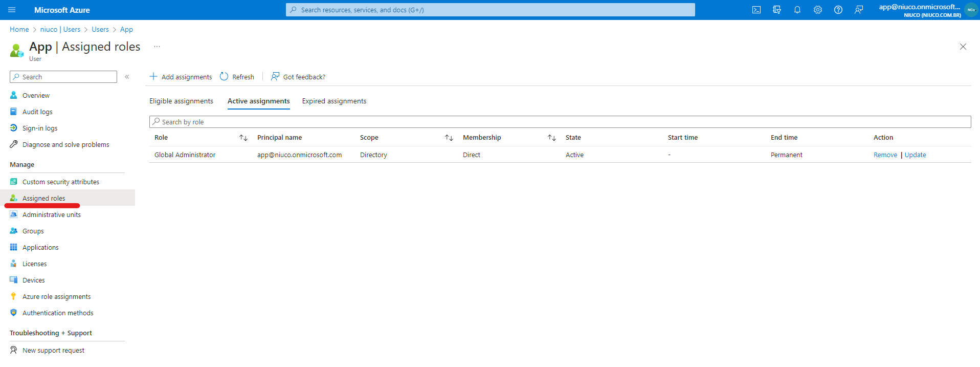This screenshot has height=367, width=980.
Task: Click the Got feedback person icon
Action: pos(275,76)
